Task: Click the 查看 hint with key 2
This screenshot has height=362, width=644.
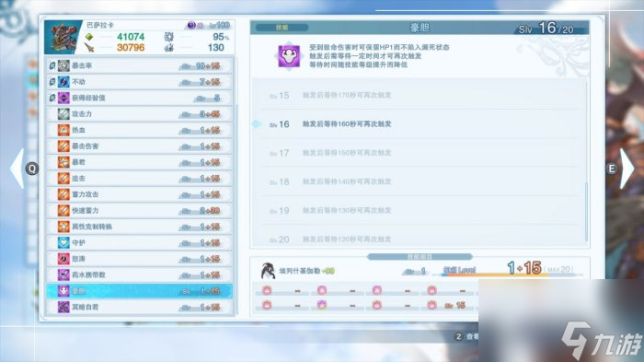Action: click(x=467, y=336)
